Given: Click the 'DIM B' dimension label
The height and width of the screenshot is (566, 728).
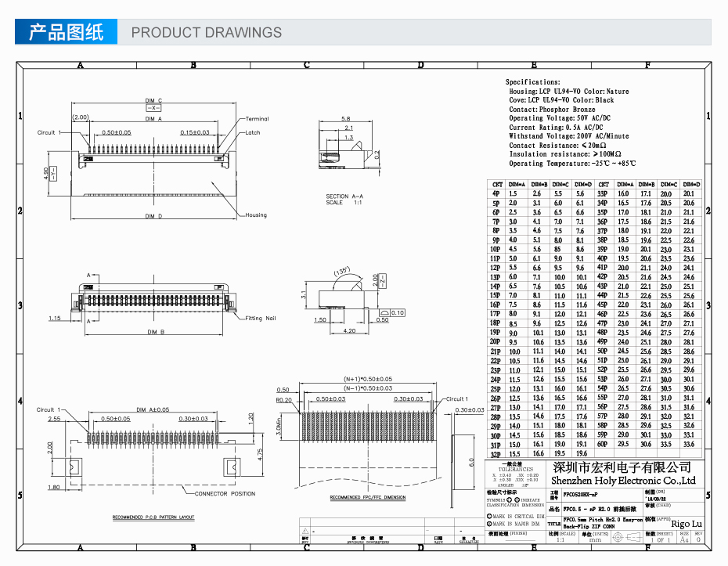Looking at the screenshot, I should click(x=156, y=331).
